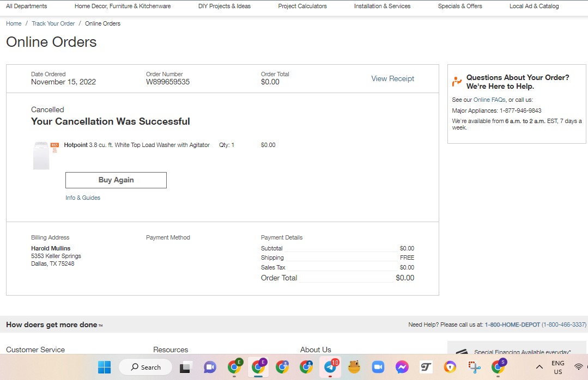Open Chrome with the purple E profile badge
The width and height of the screenshot is (588, 380).
point(258,366)
